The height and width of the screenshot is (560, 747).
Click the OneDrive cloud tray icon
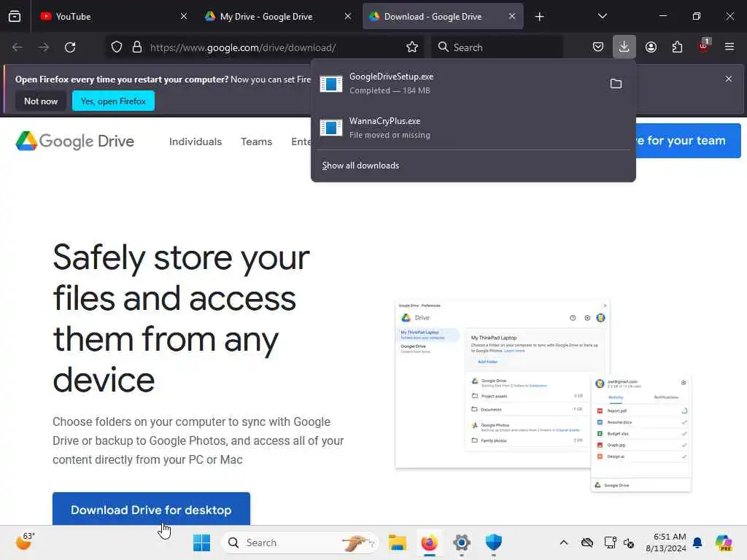click(587, 542)
